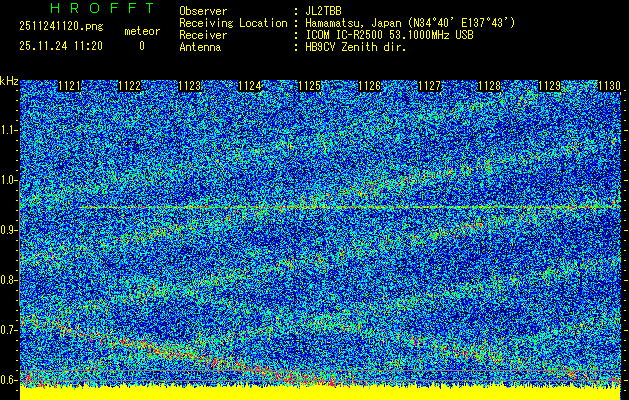Click the 0.7 frequency axis label
This screenshot has width=629, height=400.
click(9, 330)
